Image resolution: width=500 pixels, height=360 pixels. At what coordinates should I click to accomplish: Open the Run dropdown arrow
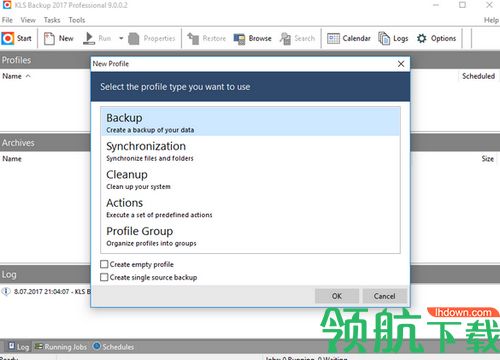pos(121,38)
